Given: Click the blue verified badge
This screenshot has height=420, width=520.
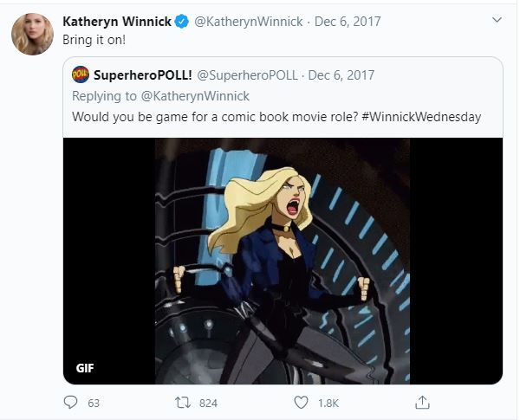Looking at the screenshot, I should coord(180,21).
